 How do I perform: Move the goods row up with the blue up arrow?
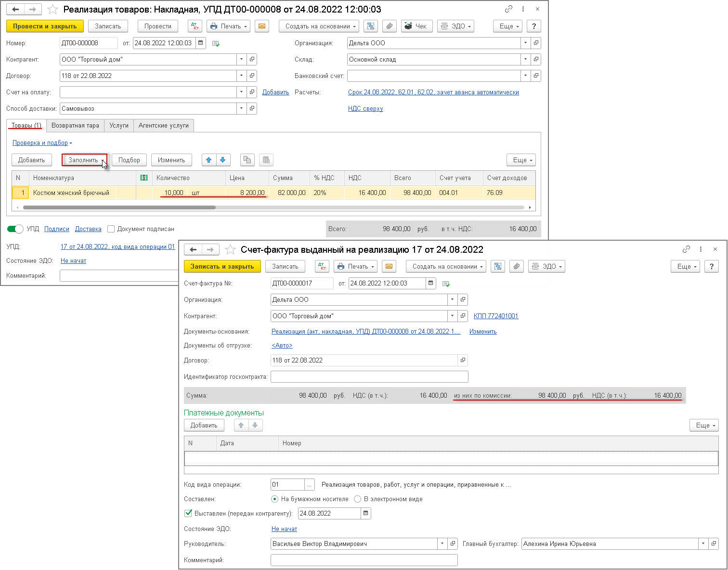point(208,160)
